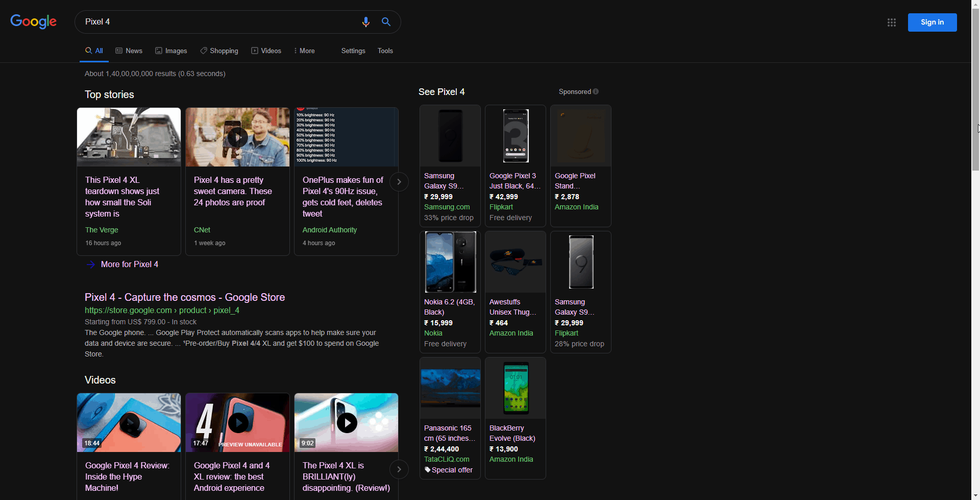980x500 pixels.
Task: Click the special offer tag icon on Panasonic listing
Action: coord(427,469)
